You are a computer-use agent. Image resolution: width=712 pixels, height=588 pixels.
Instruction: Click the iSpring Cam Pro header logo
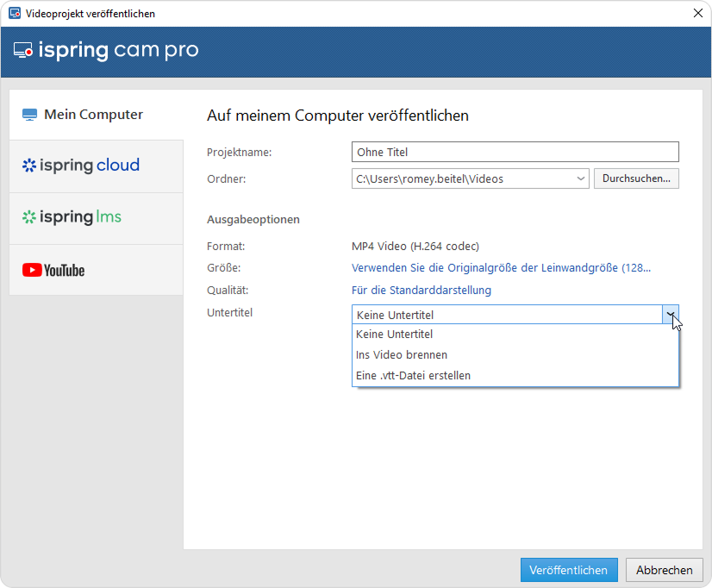pos(106,50)
